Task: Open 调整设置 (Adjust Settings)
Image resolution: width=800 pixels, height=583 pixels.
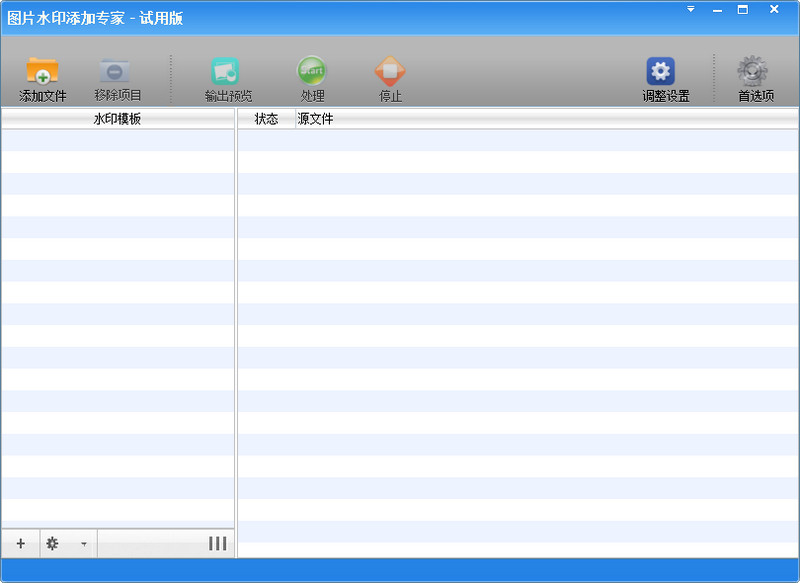Action: (661, 72)
